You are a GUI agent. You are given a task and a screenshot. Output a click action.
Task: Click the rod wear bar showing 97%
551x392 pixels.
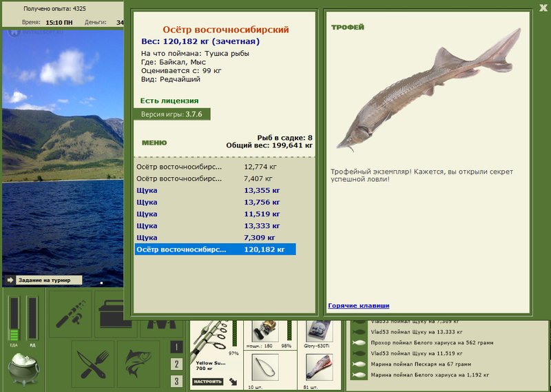[x=234, y=333]
